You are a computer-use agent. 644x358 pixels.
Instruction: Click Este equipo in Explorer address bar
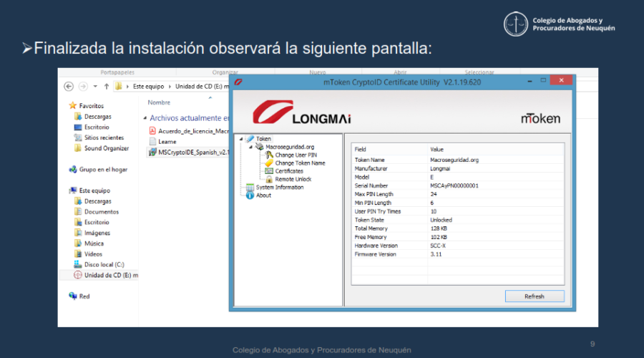coord(148,87)
